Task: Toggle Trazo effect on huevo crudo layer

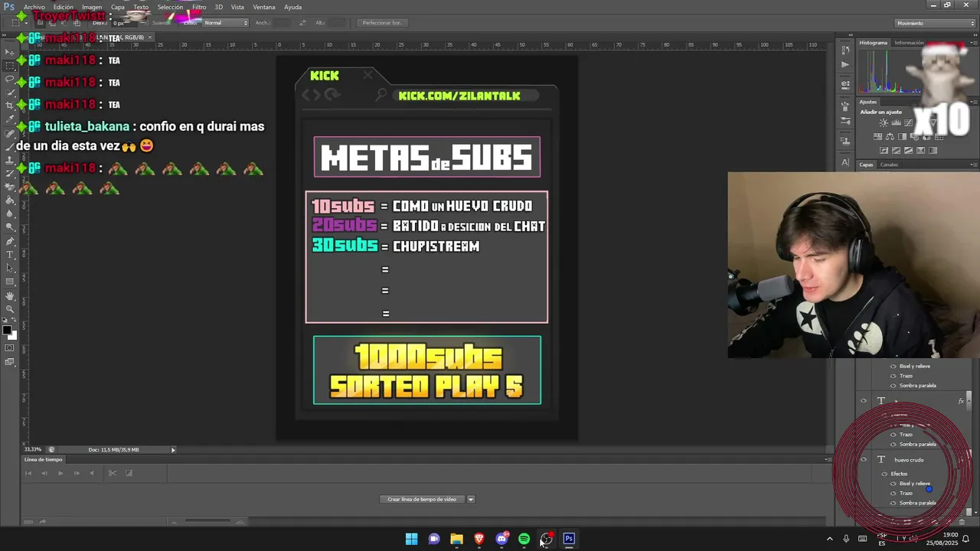Action: (x=893, y=494)
